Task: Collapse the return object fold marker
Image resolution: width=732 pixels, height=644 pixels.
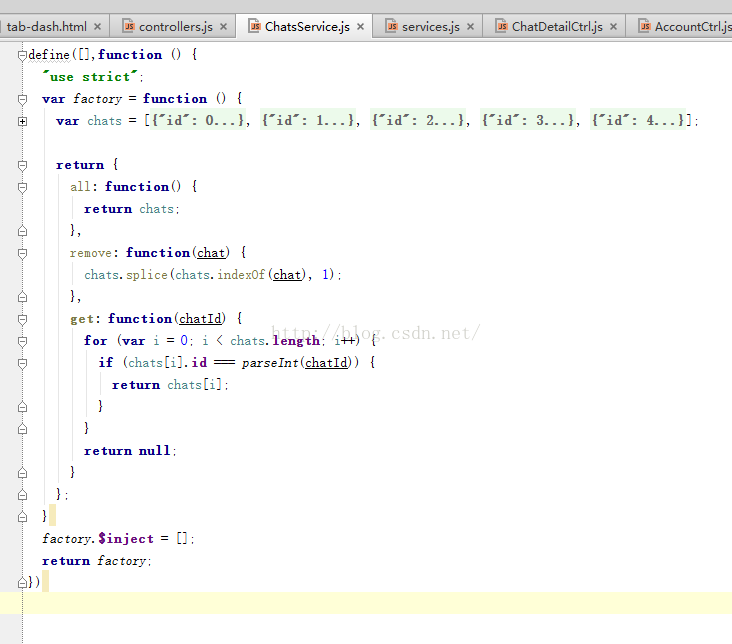Action: (x=22, y=165)
